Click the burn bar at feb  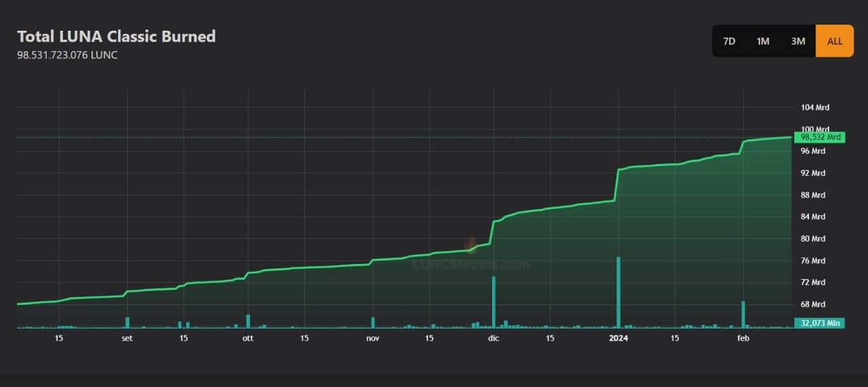(743, 314)
